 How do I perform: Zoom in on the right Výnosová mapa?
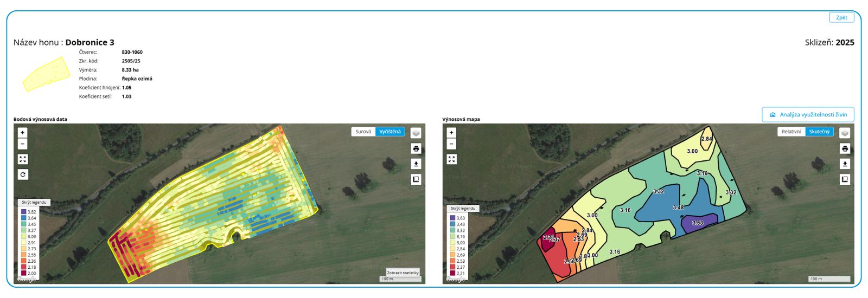click(451, 133)
